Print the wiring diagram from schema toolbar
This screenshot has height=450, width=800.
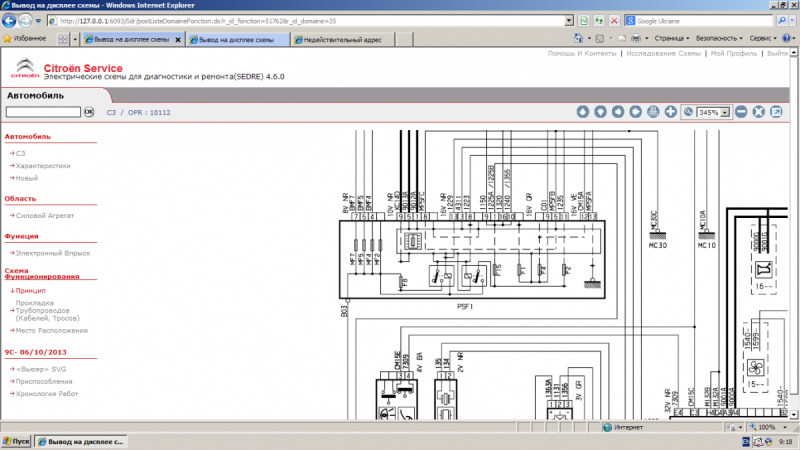point(653,112)
